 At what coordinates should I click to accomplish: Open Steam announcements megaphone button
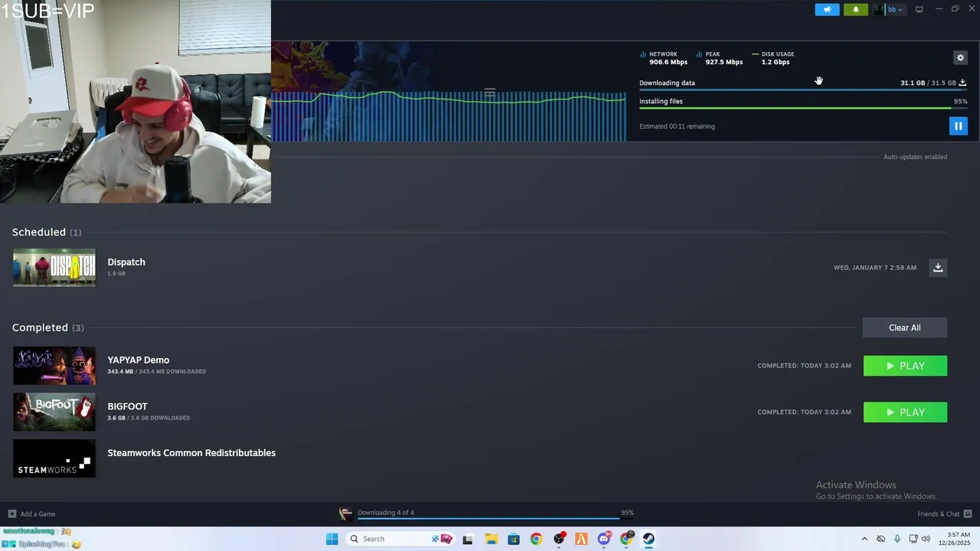[827, 9]
